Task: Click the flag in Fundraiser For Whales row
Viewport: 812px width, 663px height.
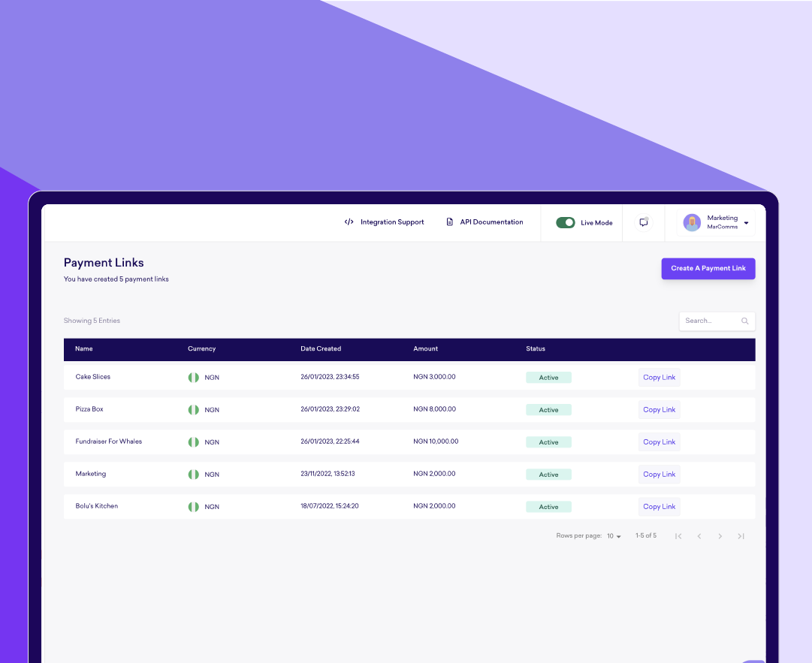Action: tap(194, 442)
